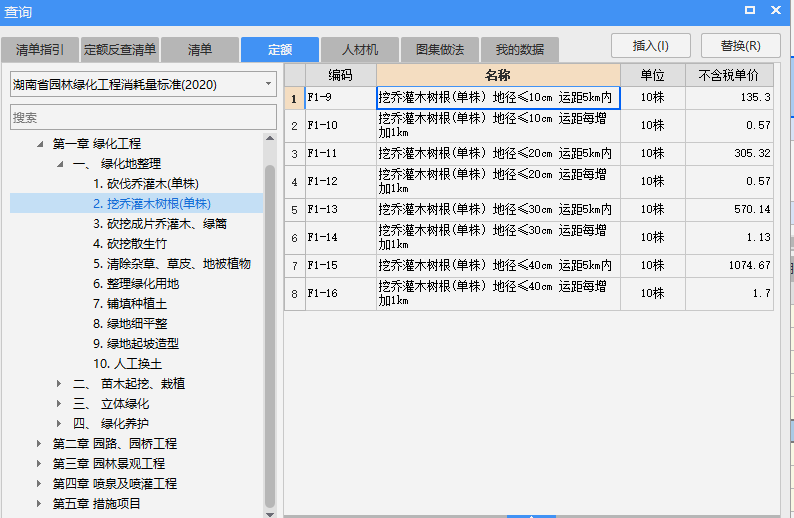This screenshot has width=794, height=518.
Task: Select tree item 10. 人工换土
Action: pos(127,364)
